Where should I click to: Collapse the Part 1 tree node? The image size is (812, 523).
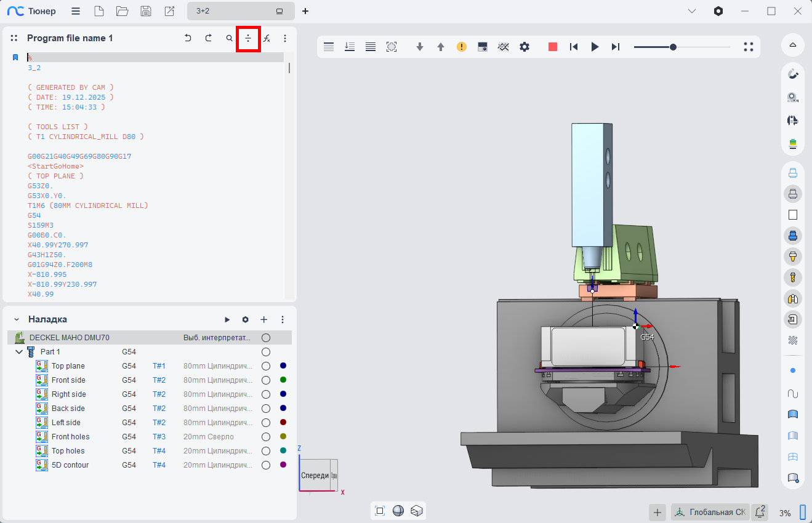click(19, 352)
